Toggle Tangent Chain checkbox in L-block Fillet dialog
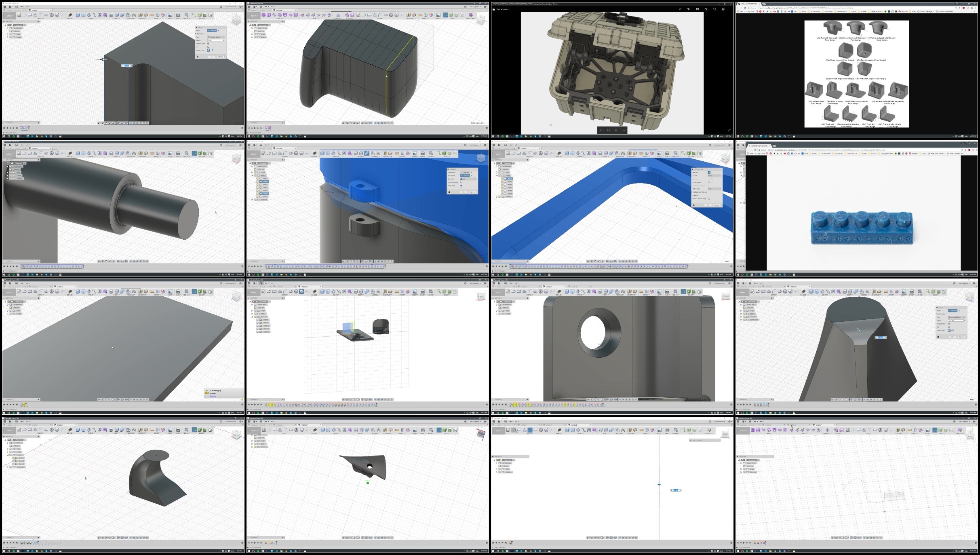The image size is (980, 555). point(208,44)
